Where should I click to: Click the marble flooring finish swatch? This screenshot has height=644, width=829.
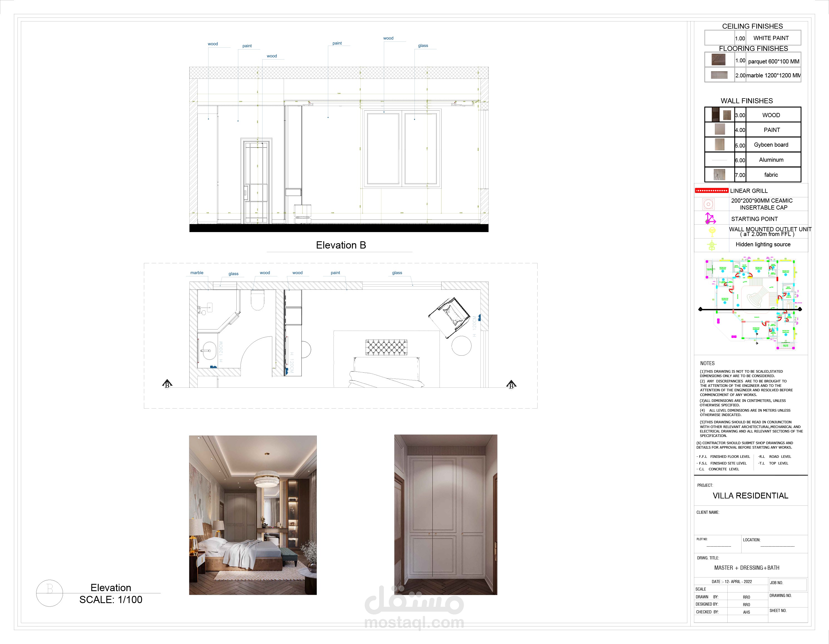(x=719, y=75)
